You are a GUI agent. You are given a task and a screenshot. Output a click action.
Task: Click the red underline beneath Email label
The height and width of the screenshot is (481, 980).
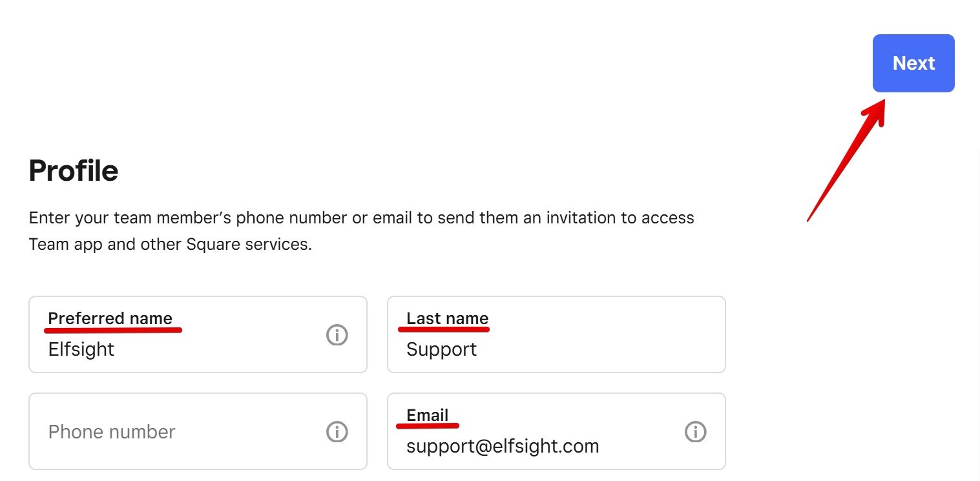pos(428,425)
